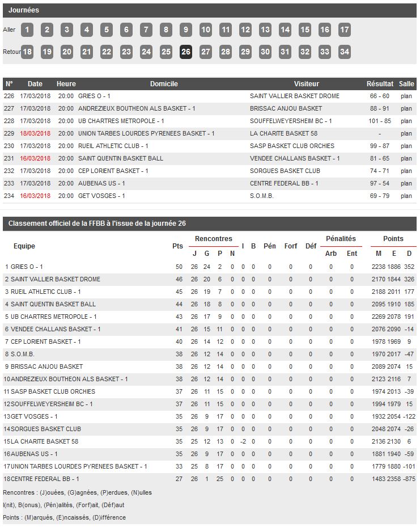
Task: Jump to final journée 34
Action: (345, 52)
